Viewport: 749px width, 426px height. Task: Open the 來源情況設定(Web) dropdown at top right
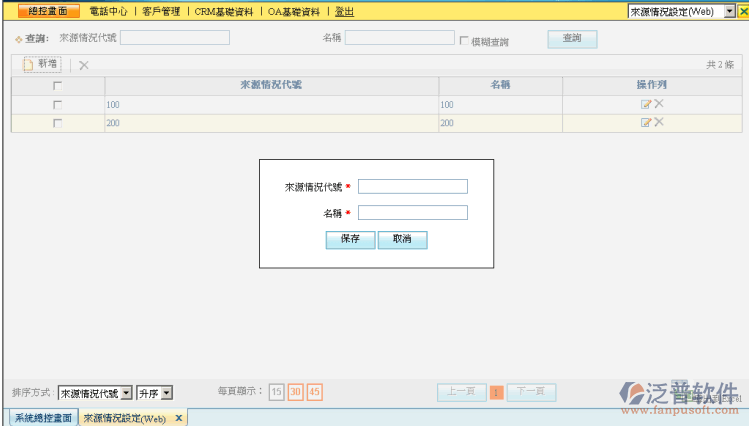729,11
